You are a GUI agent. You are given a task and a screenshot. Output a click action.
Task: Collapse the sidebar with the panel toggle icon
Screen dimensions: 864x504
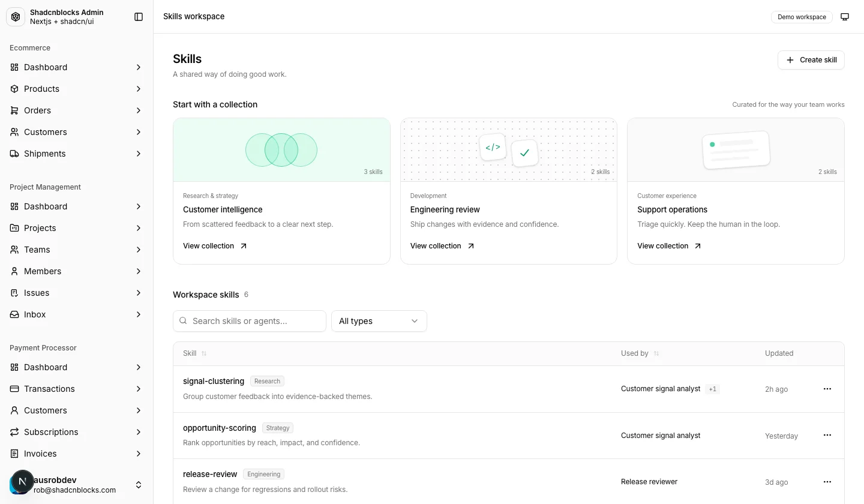point(139,17)
